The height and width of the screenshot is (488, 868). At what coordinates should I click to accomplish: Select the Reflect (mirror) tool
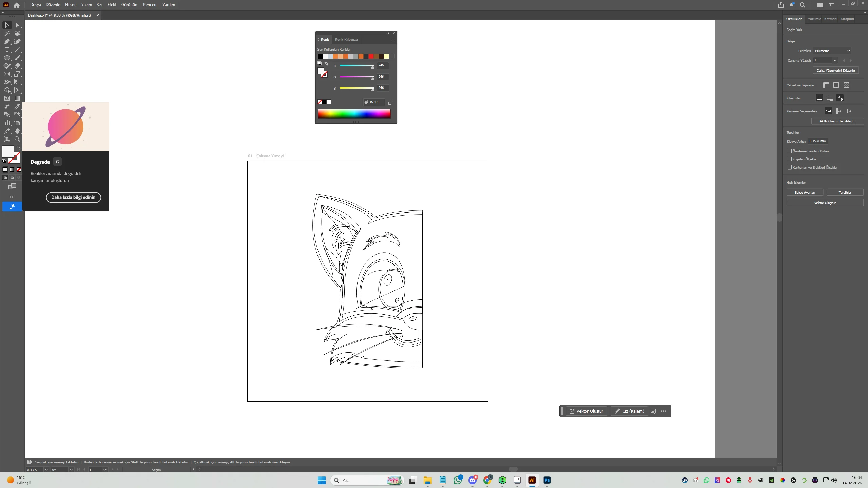7,74
